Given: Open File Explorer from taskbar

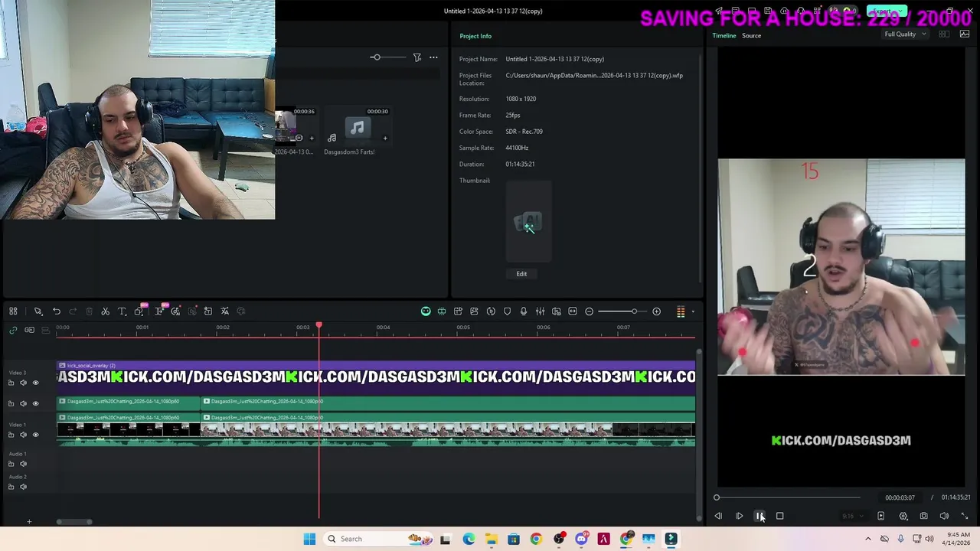Looking at the screenshot, I should tap(491, 539).
